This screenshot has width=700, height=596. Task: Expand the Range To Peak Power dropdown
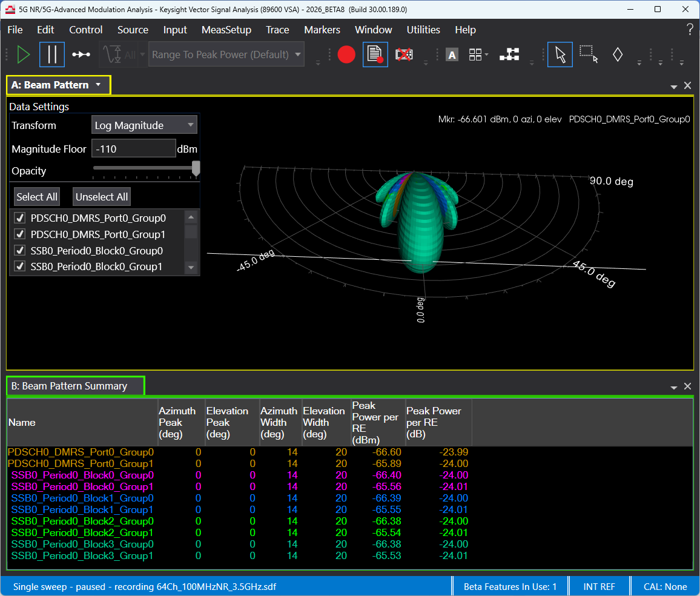tap(226, 55)
